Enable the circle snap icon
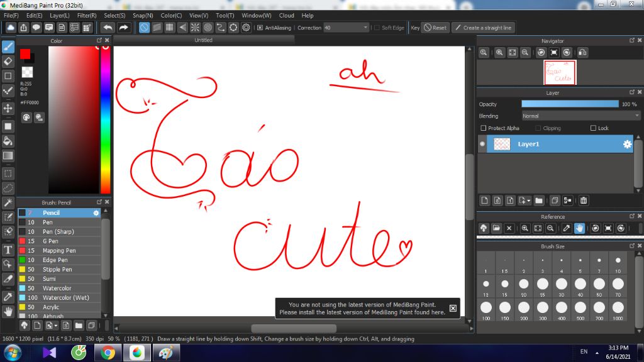Screen dimensions: 644x362 coord(208,28)
